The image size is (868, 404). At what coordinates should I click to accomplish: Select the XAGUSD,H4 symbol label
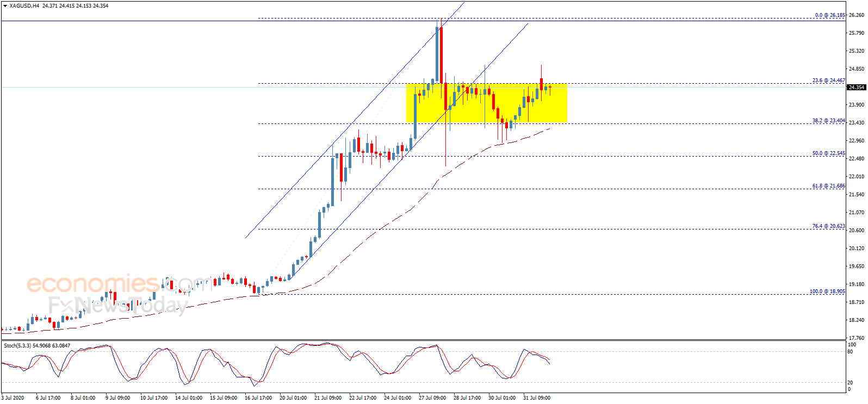click(x=24, y=6)
